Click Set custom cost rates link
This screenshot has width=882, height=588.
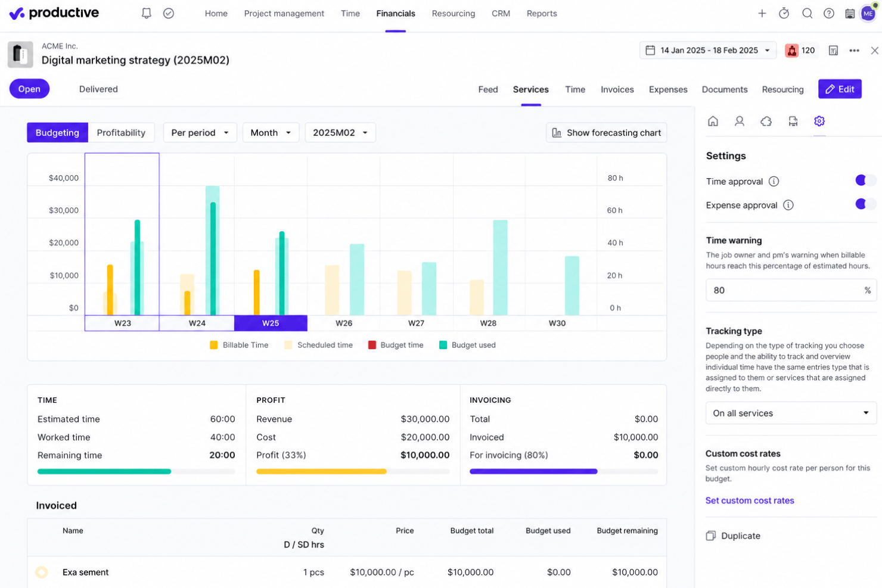pyautogui.click(x=750, y=500)
